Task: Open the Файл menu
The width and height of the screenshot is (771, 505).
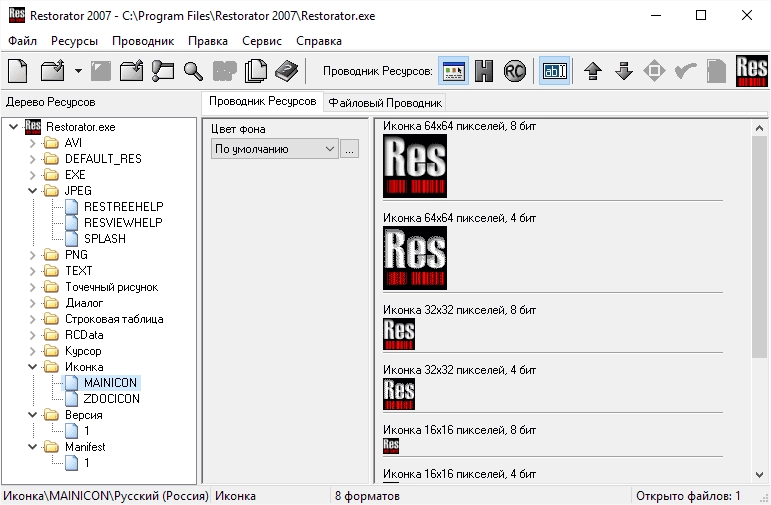Action: click(x=23, y=41)
